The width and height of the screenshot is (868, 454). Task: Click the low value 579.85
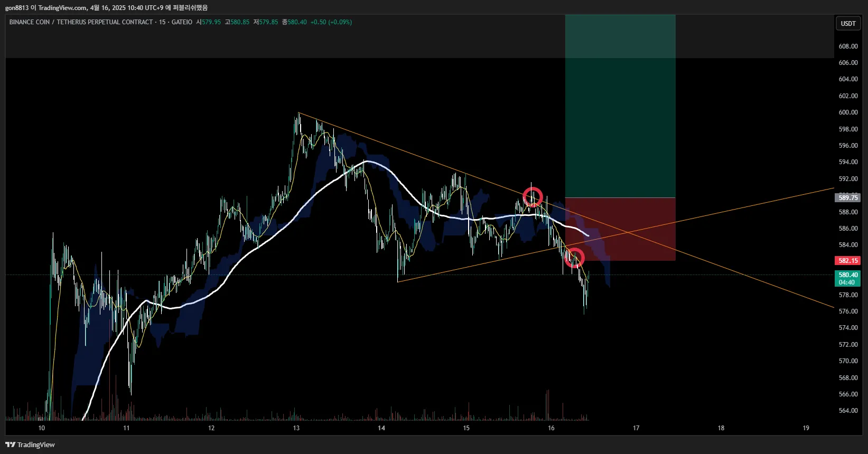point(268,22)
